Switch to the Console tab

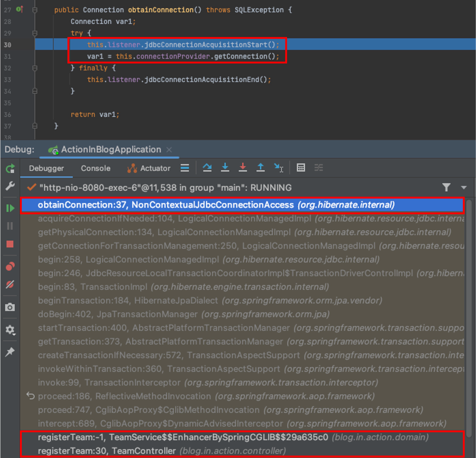pyautogui.click(x=95, y=168)
